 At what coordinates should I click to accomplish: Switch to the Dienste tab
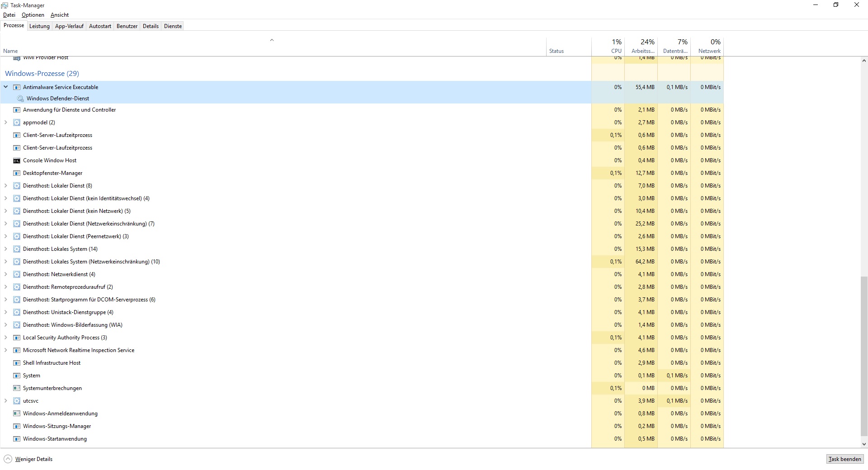click(x=173, y=26)
